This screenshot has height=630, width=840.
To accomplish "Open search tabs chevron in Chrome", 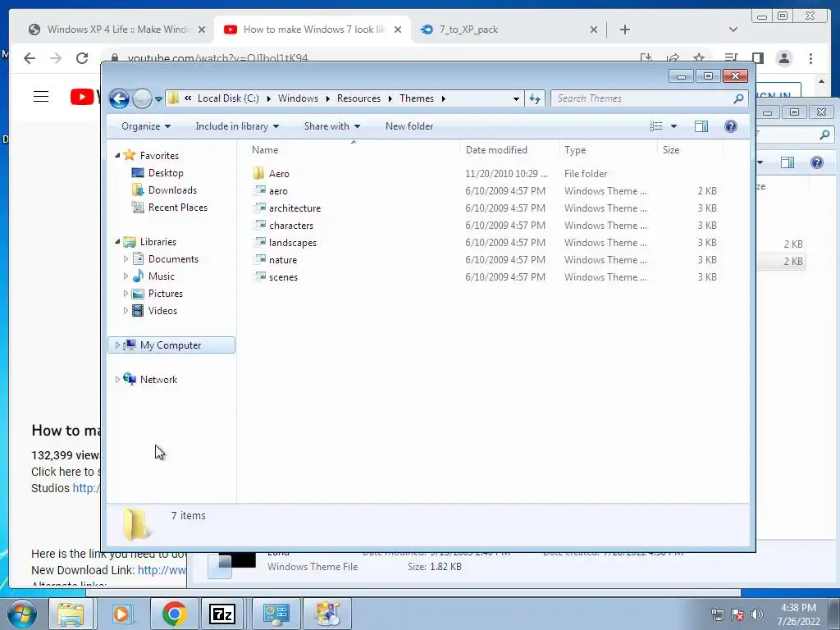I will tap(733, 30).
